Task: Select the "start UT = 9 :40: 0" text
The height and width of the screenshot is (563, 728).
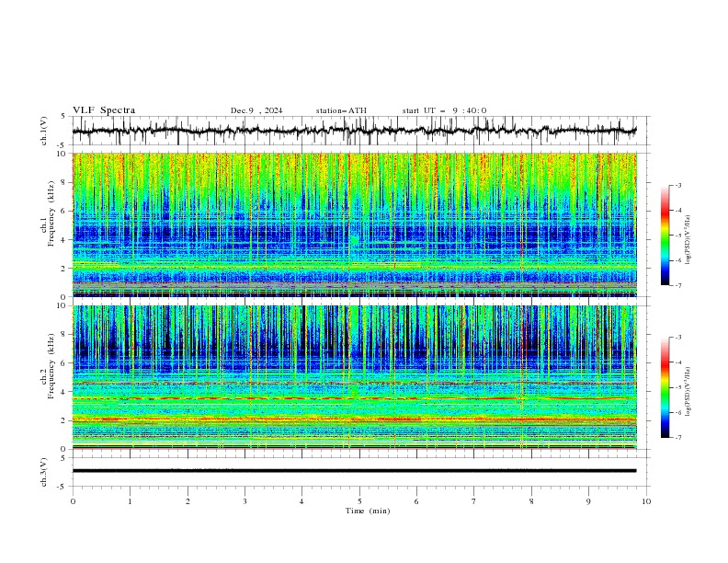Action: pos(444,110)
